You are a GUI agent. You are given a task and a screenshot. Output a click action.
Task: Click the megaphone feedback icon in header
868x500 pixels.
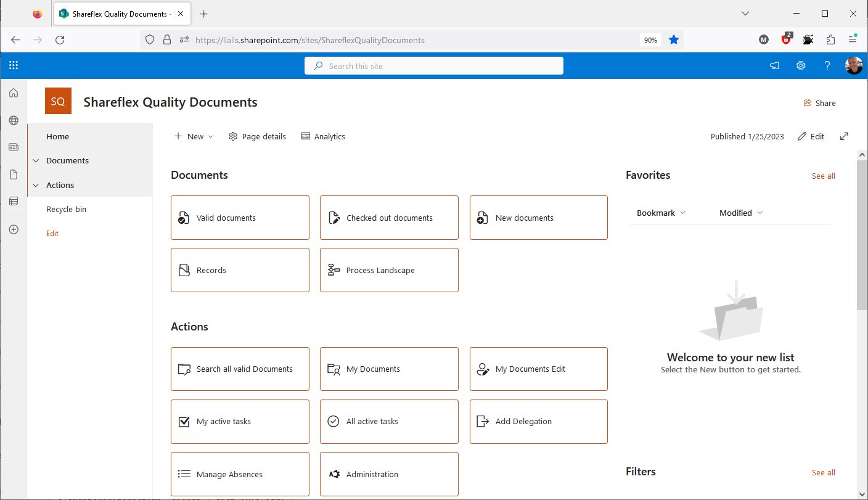(x=775, y=66)
